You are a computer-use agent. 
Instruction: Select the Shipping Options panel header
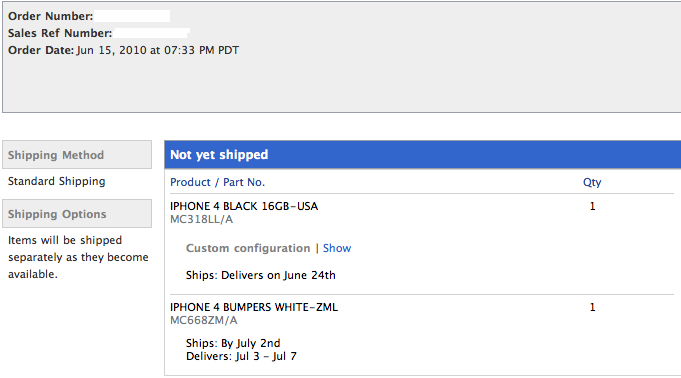(x=77, y=214)
